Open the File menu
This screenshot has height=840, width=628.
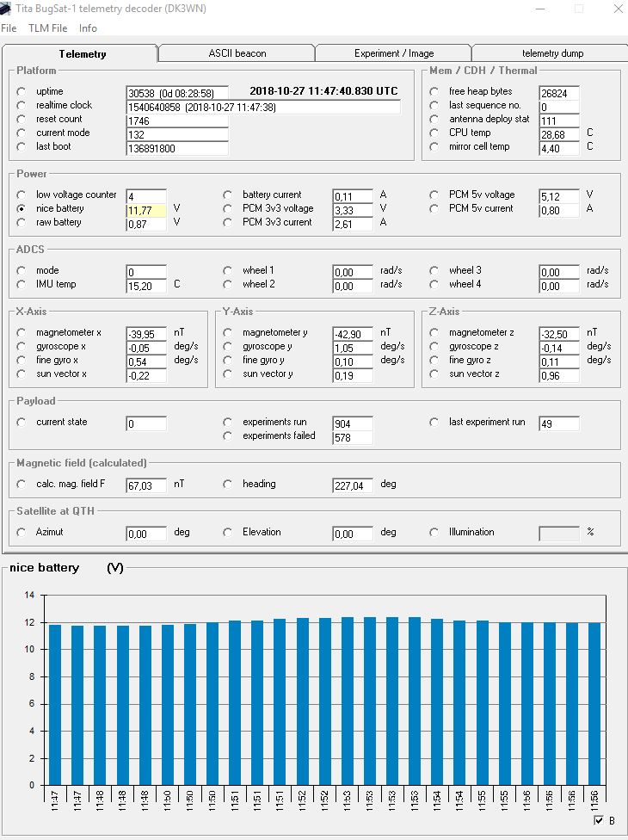pos(9,28)
